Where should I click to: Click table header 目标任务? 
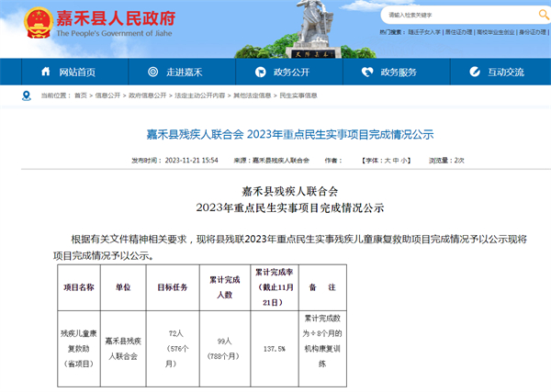[x=173, y=287]
